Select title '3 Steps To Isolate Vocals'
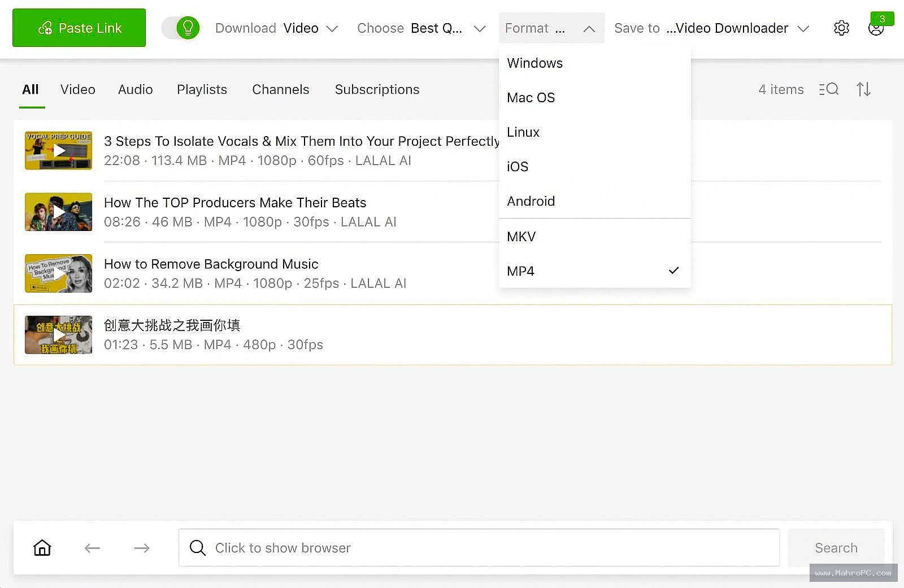Image resolution: width=904 pixels, height=588 pixels. click(x=302, y=141)
